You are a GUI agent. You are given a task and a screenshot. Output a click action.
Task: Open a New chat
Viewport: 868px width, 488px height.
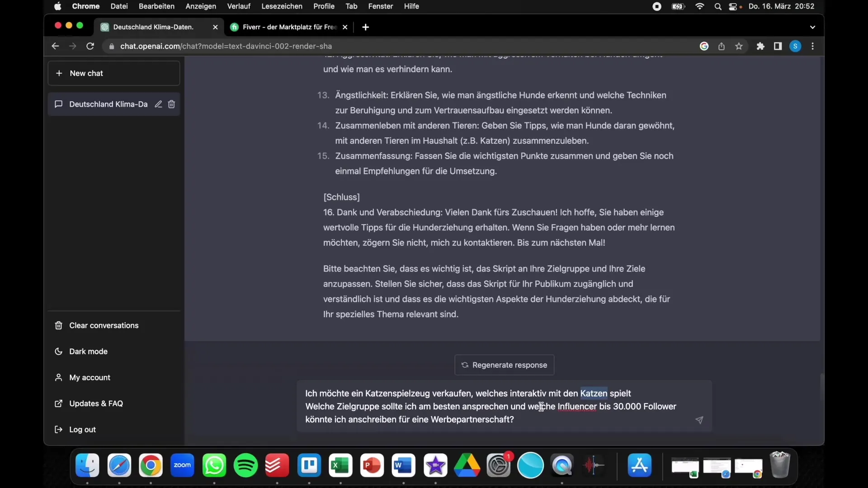pyautogui.click(x=113, y=73)
